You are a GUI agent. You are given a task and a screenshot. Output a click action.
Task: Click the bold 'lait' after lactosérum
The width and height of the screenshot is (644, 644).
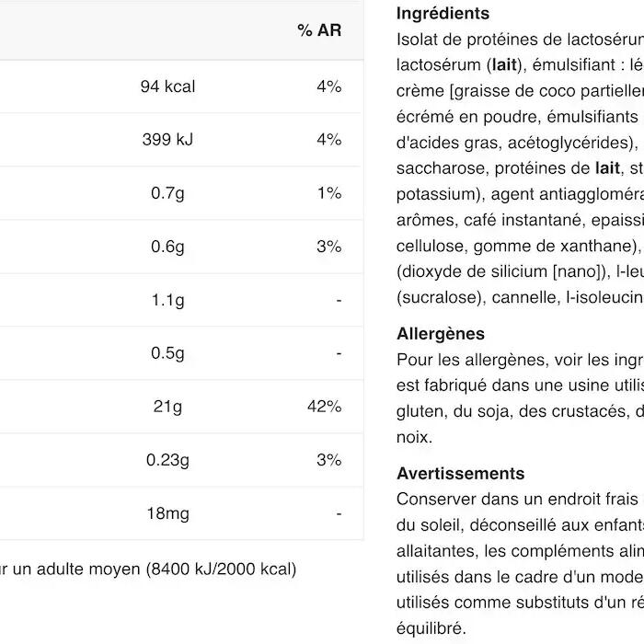[504, 65]
